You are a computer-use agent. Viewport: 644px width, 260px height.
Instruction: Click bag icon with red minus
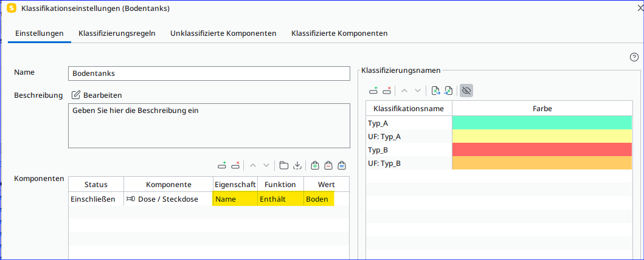coord(328,165)
